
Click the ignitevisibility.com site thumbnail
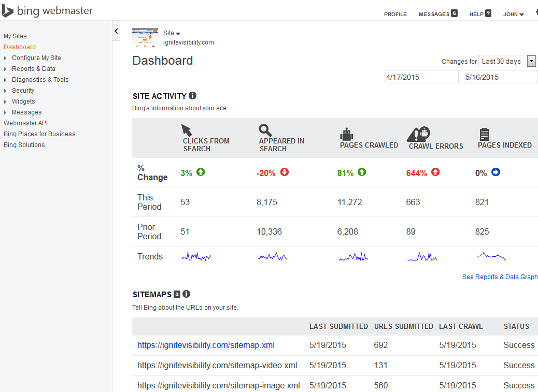coord(145,38)
